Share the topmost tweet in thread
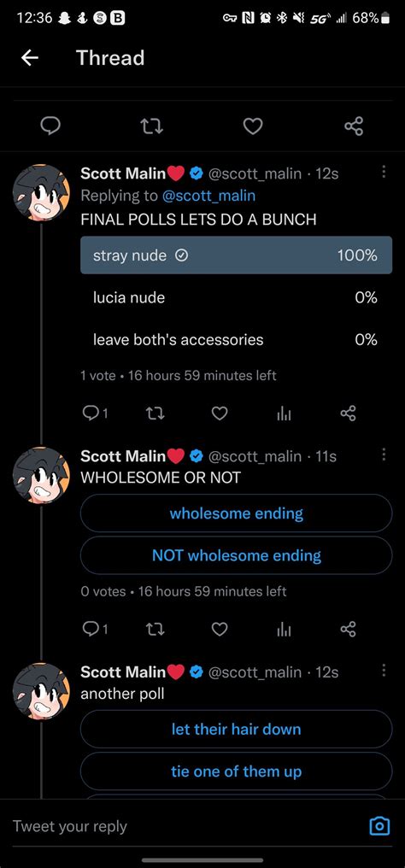Viewport: 405px width, 868px height. point(354,126)
